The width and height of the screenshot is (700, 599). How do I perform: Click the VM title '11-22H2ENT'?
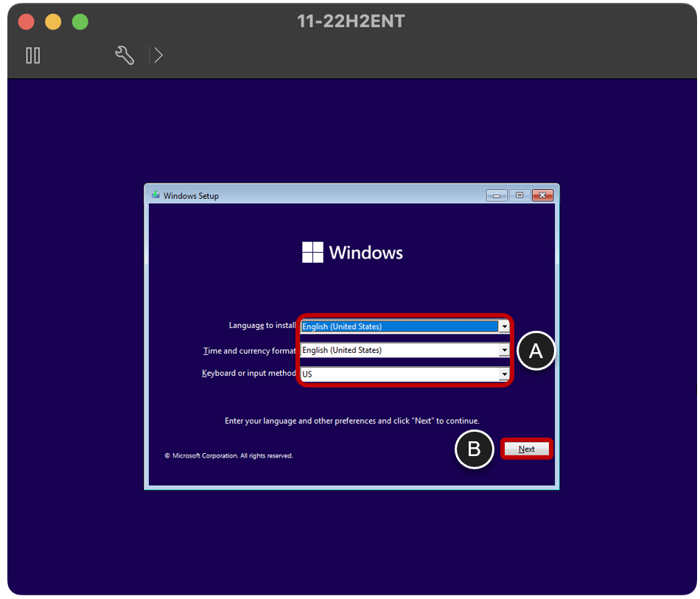pos(351,21)
